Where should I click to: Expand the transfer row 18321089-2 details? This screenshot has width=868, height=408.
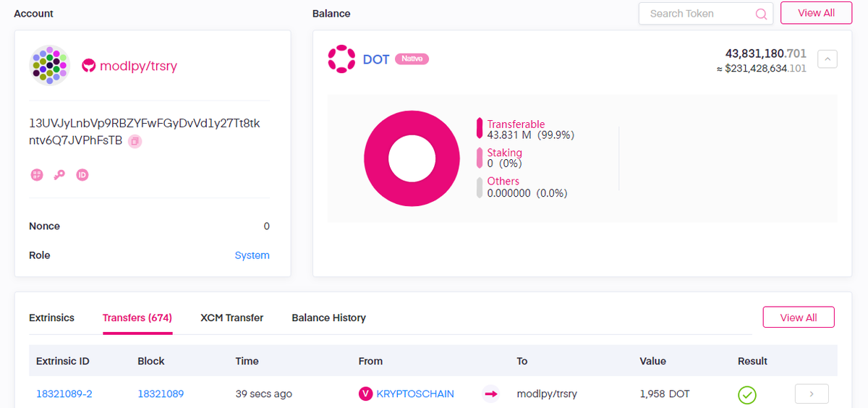[812, 394]
